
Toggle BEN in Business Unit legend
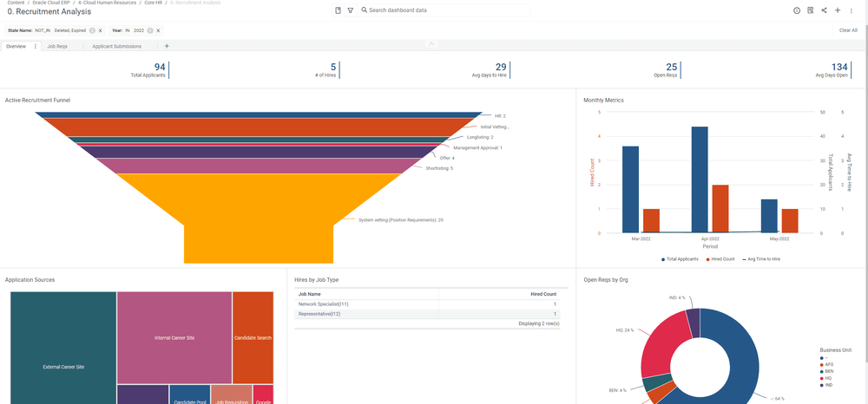point(826,371)
